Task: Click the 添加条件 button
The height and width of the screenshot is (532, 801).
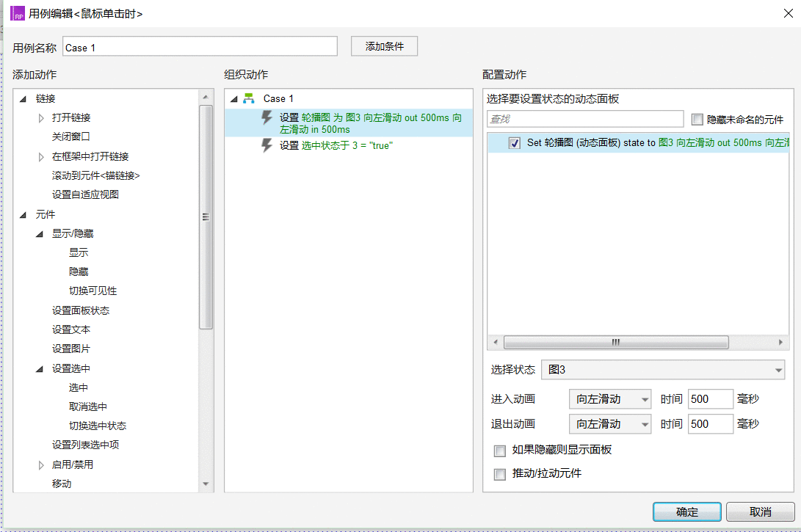Action: [x=384, y=46]
